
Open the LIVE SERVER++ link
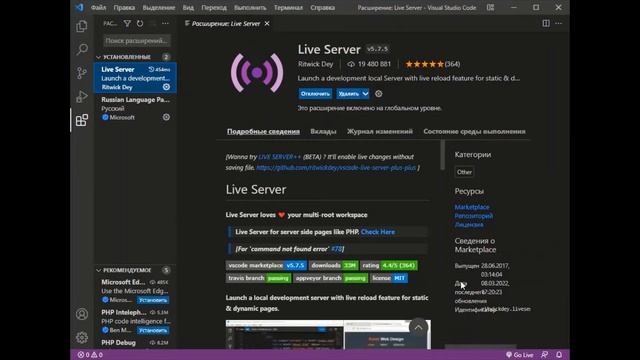pos(280,157)
